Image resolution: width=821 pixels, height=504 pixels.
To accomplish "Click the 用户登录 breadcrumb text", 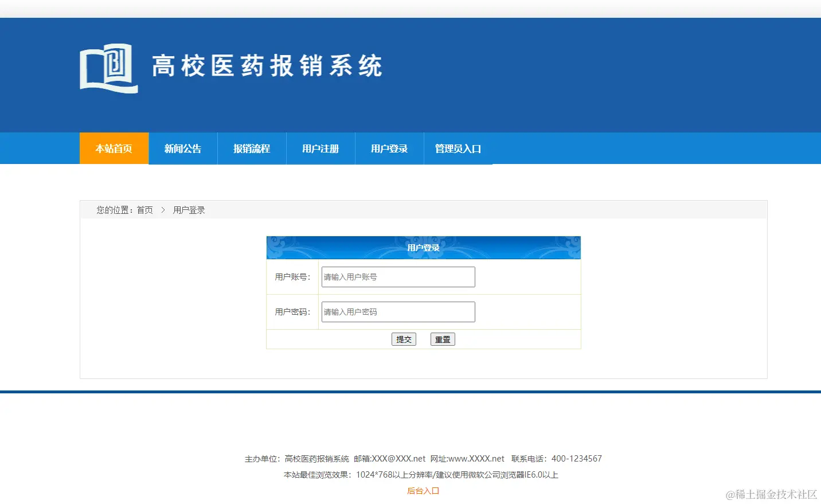I will 189,210.
